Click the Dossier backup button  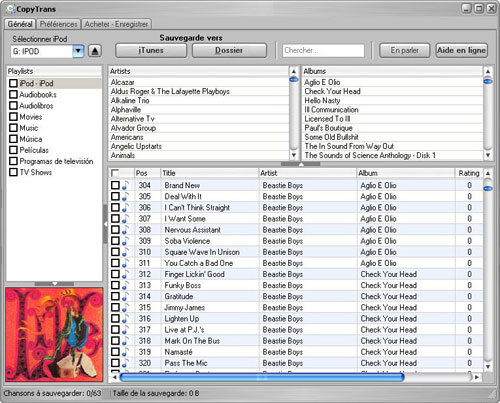(229, 50)
